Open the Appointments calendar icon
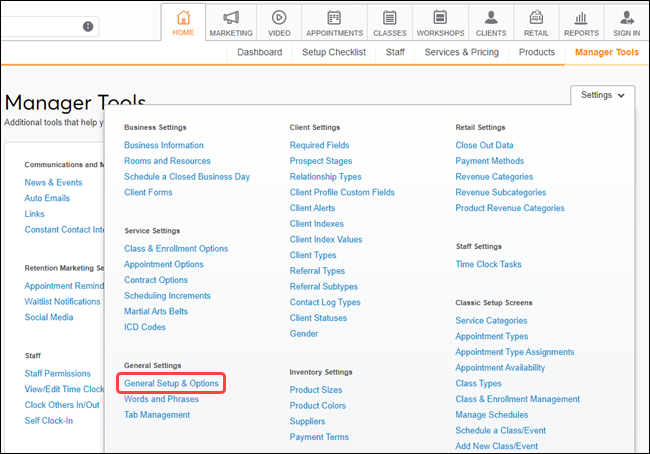The height and width of the screenshot is (454, 650). click(334, 18)
